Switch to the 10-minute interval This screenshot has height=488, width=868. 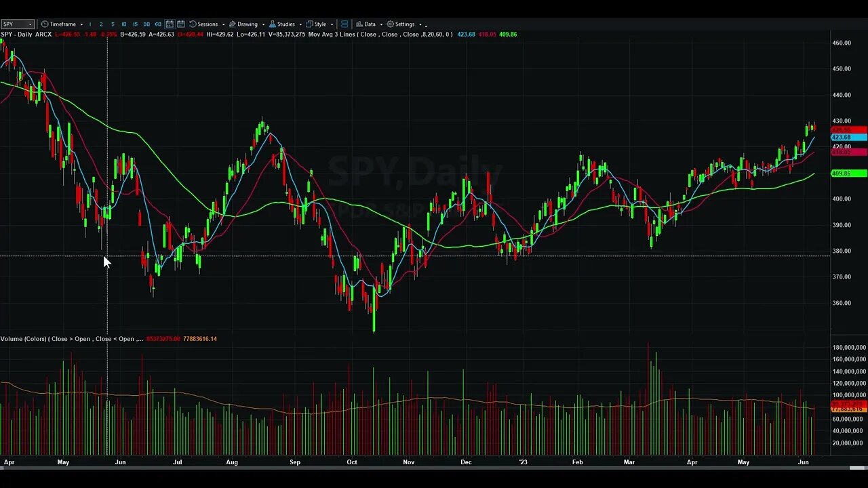123,24
